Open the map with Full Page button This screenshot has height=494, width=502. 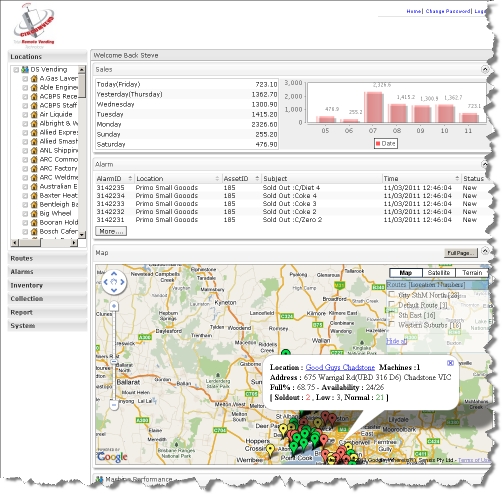tap(461, 253)
